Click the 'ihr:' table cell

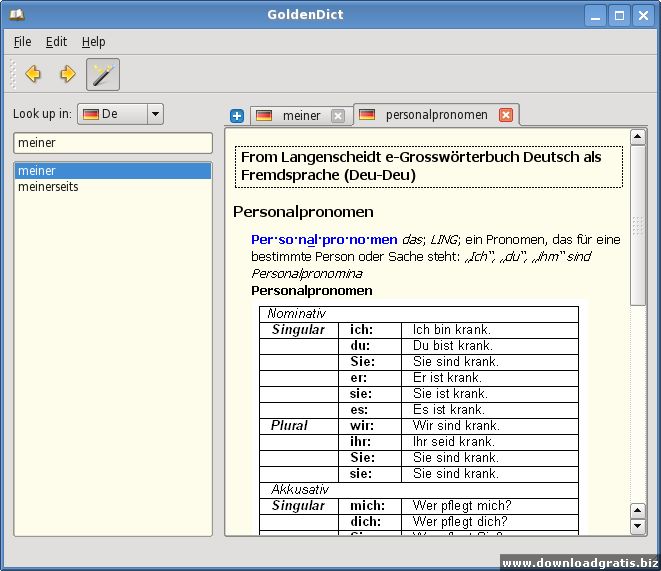pyautogui.click(x=370, y=442)
